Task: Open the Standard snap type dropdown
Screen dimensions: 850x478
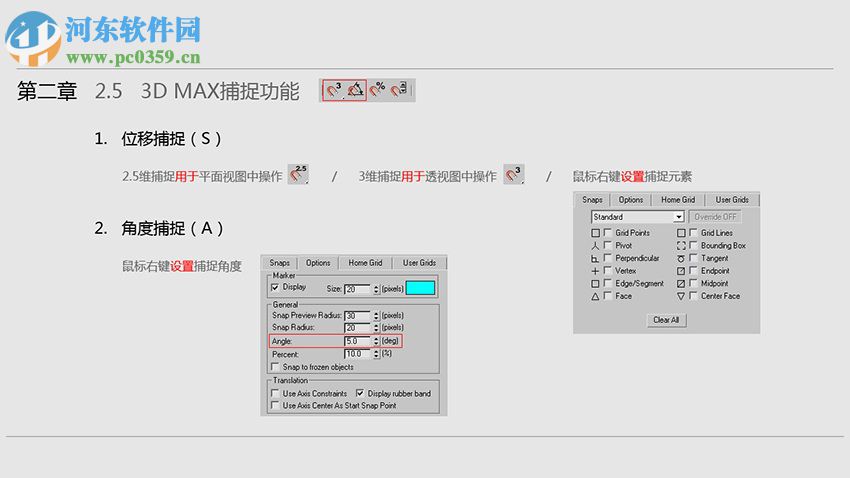Action: [x=679, y=217]
